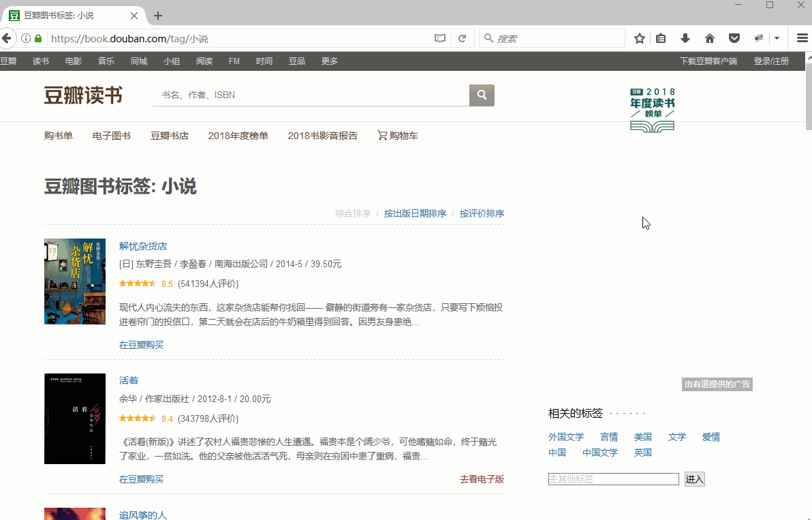Open 更多 menu in top navigation
812x520 pixels.
pos(330,61)
